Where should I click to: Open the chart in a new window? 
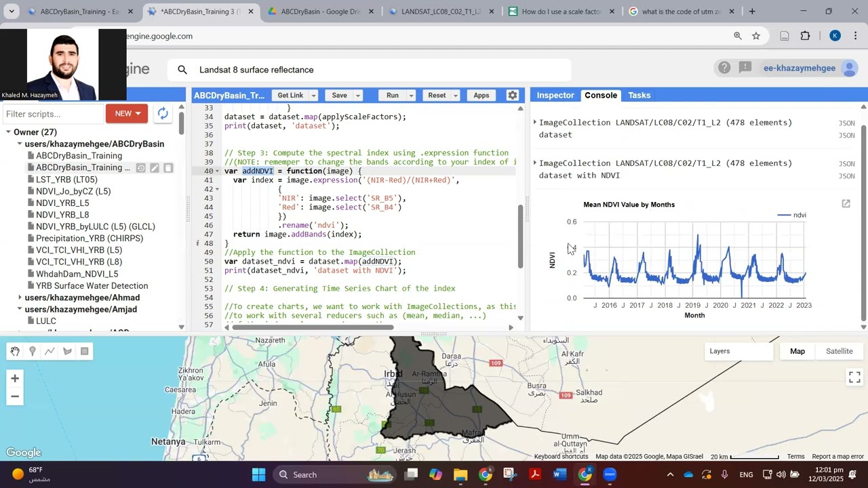846,203
